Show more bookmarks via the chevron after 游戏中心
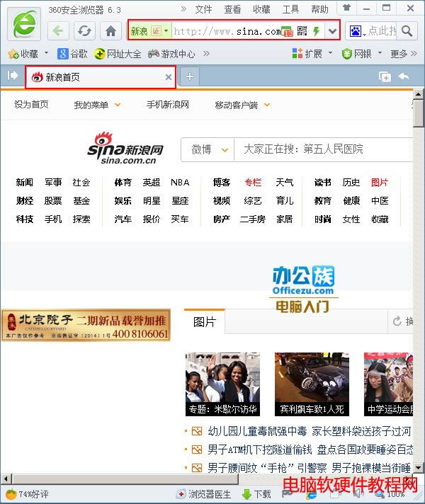Image resolution: width=425 pixels, height=504 pixels. point(207,53)
